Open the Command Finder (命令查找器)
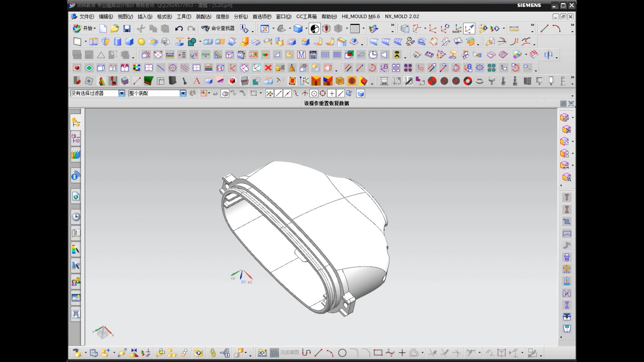 point(218,28)
